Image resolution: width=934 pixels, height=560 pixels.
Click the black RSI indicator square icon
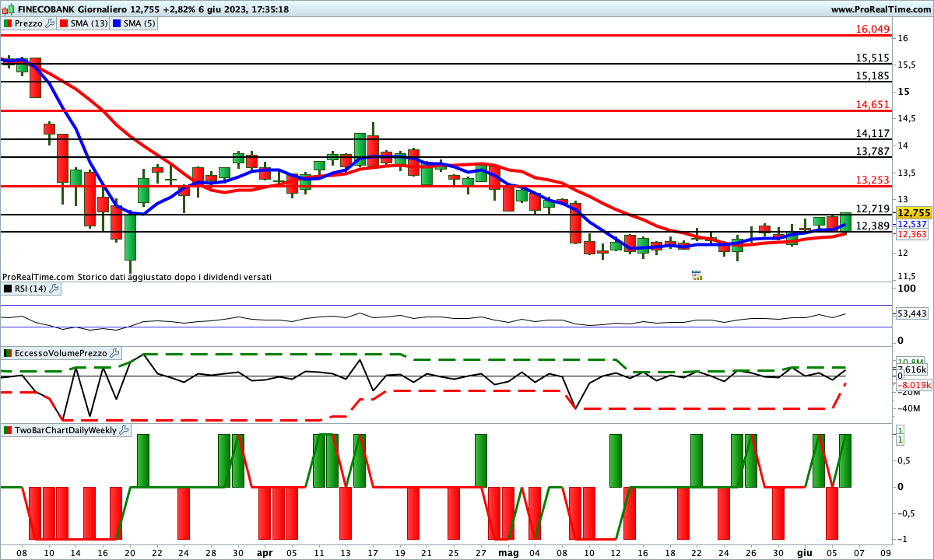pos(8,289)
